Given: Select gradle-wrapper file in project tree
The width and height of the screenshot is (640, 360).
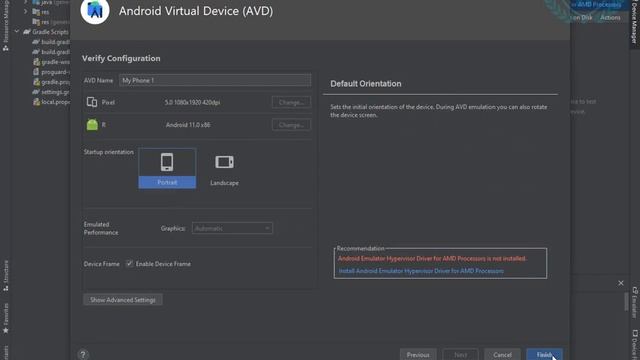Looking at the screenshot, I should pos(51,62).
